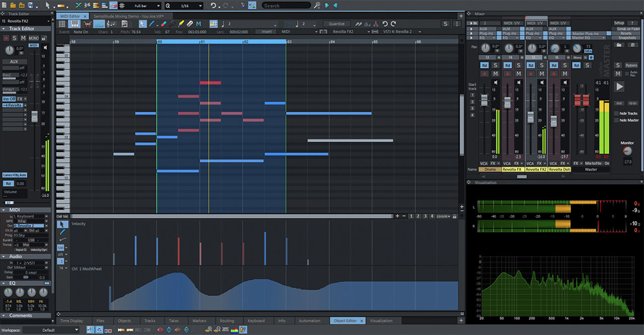
Task: Switch to piano roll keyboard view icon
Action: [74, 24]
